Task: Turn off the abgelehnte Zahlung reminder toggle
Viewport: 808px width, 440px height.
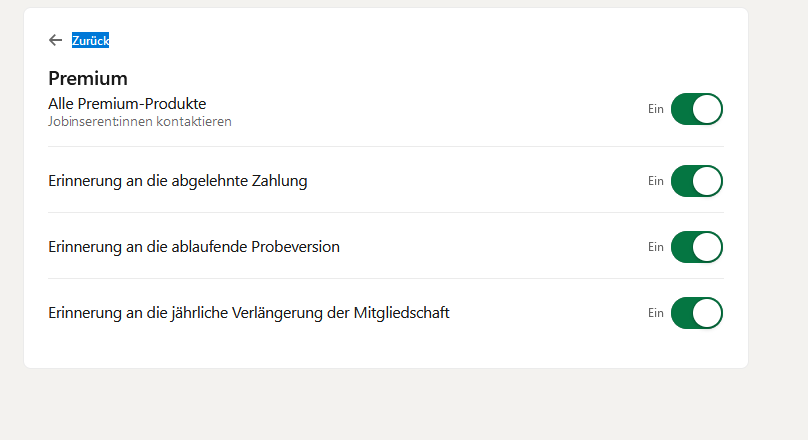Action: pos(696,181)
